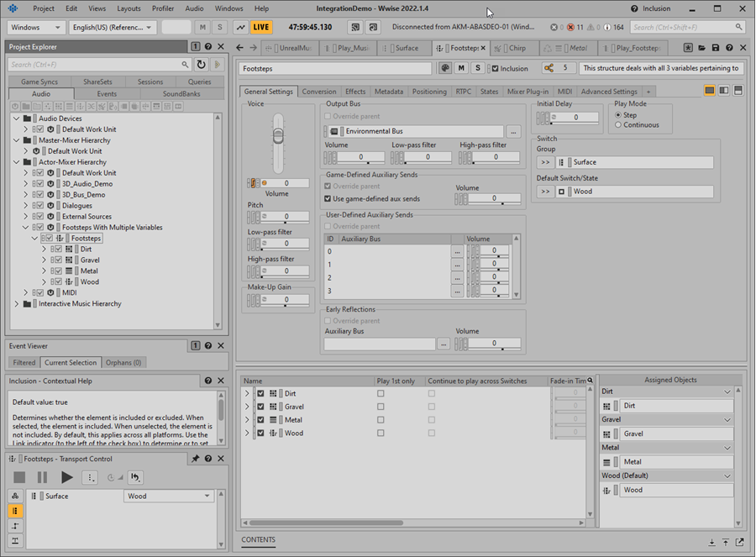
Task: Switch to the RTPC tab
Action: 464,92
